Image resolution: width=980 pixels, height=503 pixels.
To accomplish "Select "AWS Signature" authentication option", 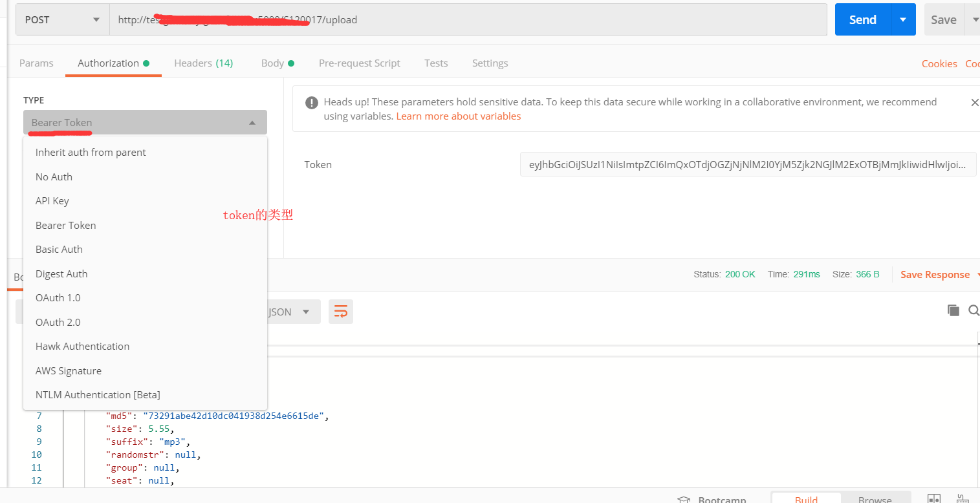I will pyautogui.click(x=69, y=370).
